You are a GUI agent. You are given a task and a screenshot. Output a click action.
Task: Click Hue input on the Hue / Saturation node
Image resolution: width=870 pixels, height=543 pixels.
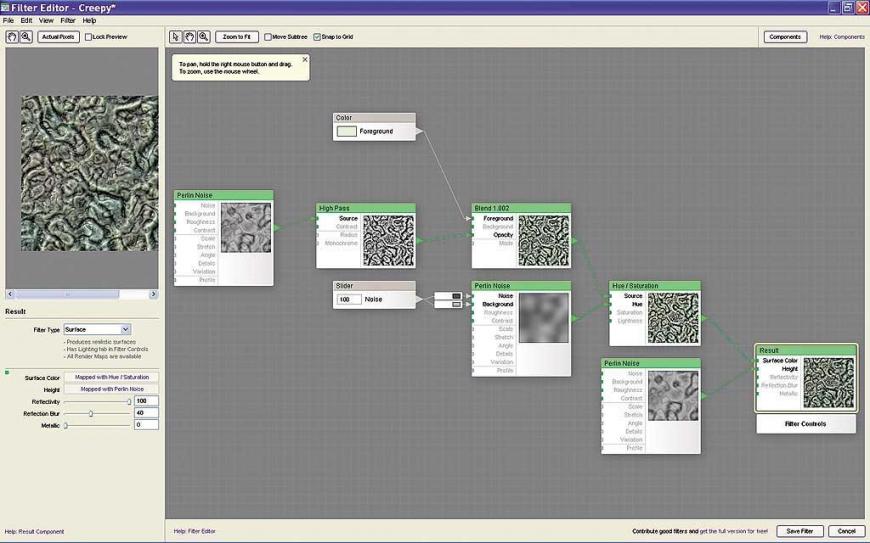(x=637, y=305)
